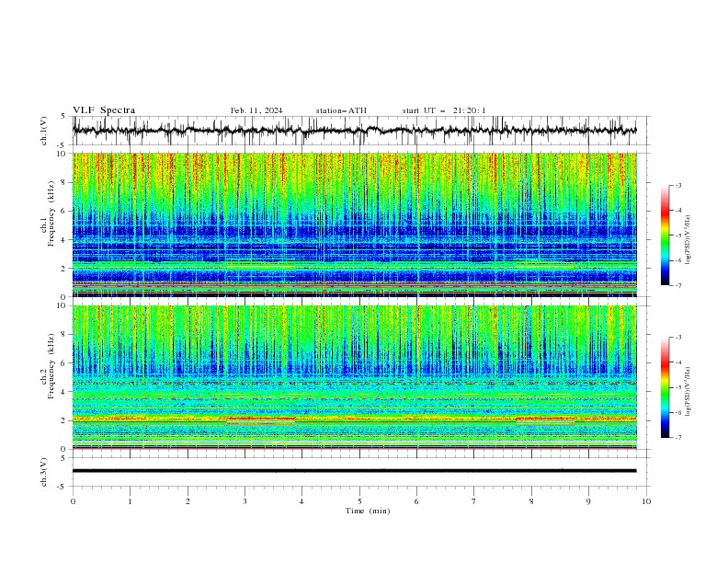Click time axis tick label '5'
The width and height of the screenshot is (728, 563).
(x=359, y=501)
